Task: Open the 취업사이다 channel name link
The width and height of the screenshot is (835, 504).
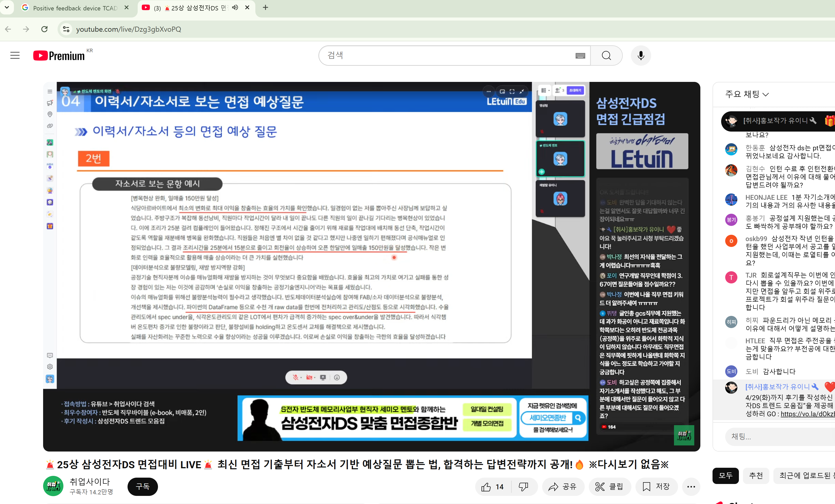Action: [x=90, y=481]
